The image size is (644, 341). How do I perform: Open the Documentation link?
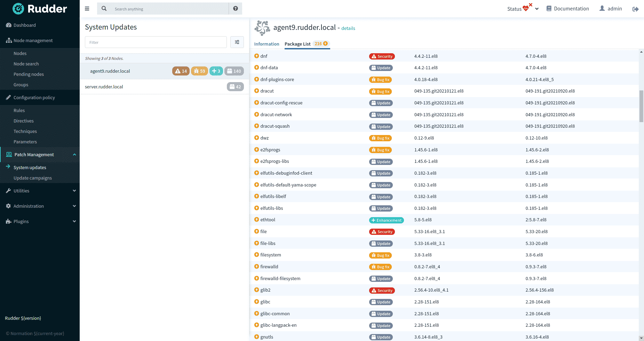[x=567, y=9]
